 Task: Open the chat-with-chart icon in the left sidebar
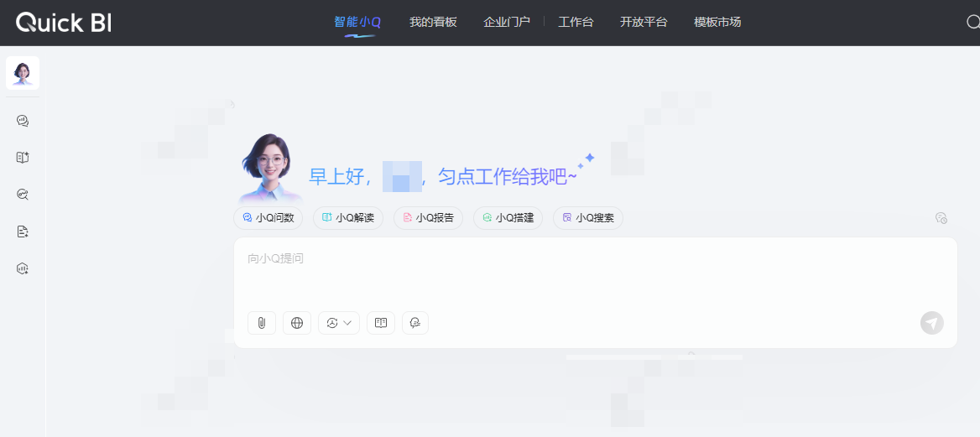point(23,121)
